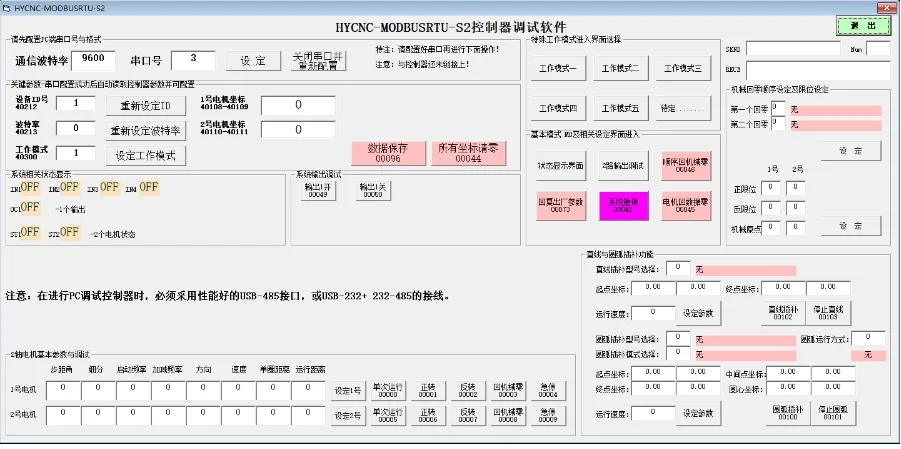Click the 直线插补型号选择 input field
Viewport: 901px width, 449px height.
point(679,268)
